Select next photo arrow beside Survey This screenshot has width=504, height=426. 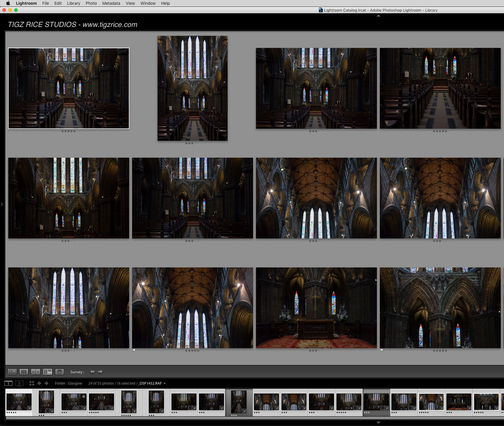100,372
